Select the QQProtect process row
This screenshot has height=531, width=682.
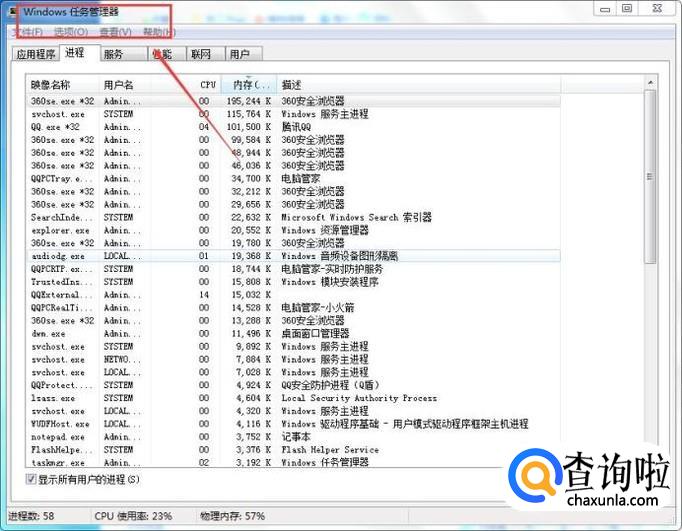coord(294,385)
